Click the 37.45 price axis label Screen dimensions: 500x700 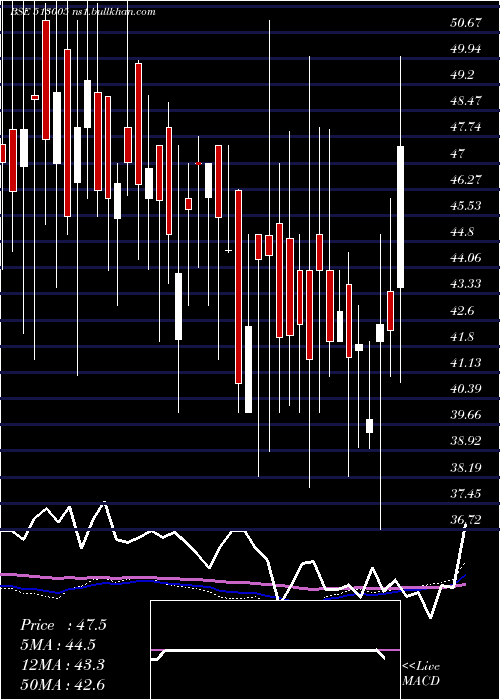tap(466, 493)
